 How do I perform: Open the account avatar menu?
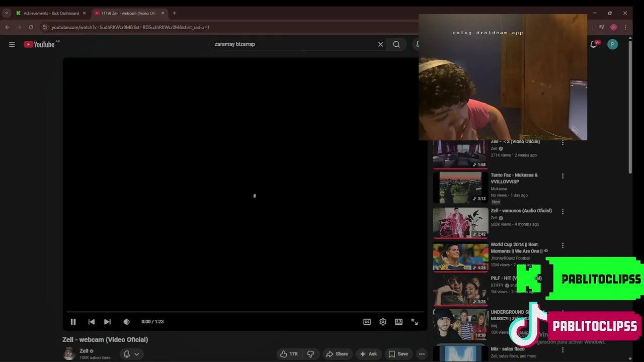click(x=612, y=44)
